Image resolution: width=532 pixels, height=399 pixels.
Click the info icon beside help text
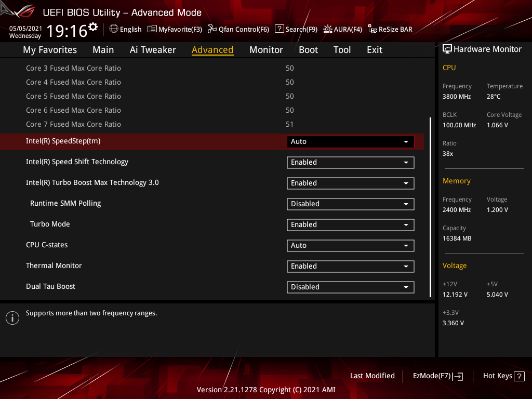(12, 318)
